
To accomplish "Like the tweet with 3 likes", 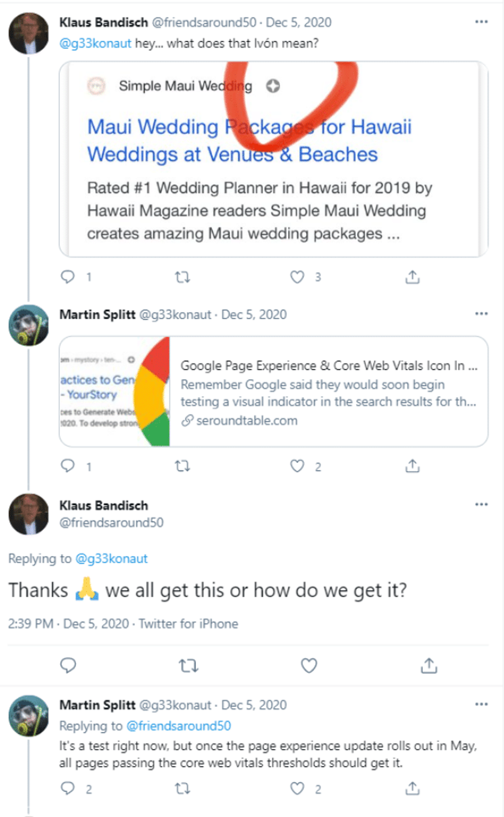I will click(x=297, y=277).
